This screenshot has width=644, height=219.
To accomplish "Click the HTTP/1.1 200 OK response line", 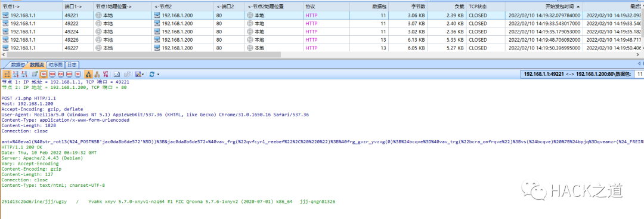I will coord(22,147).
